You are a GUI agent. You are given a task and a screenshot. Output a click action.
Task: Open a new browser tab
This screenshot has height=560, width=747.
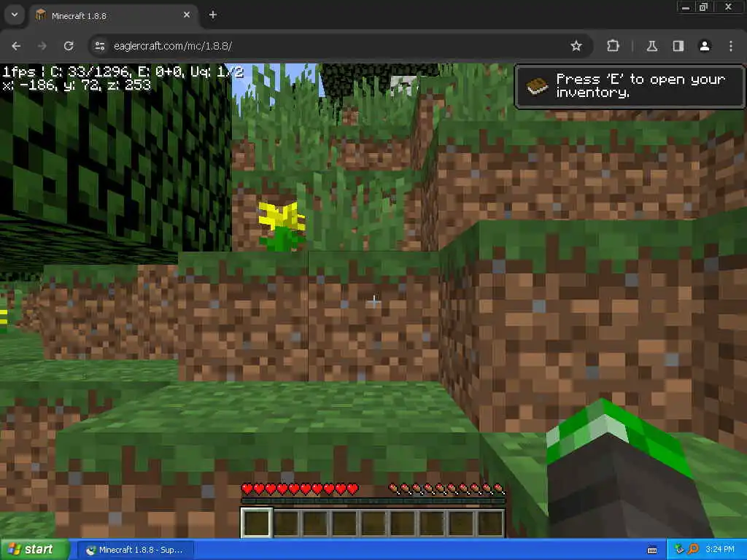[212, 15]
